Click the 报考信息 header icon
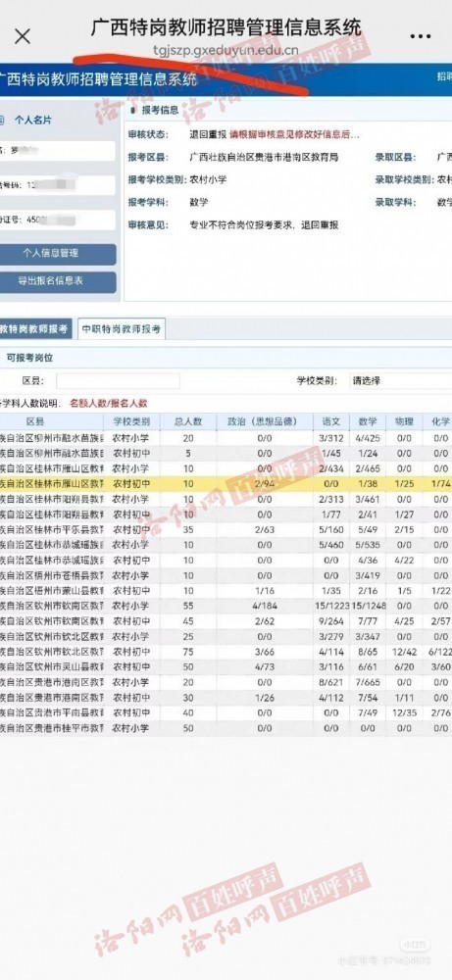Screen dimensions: 452x980 132,111
